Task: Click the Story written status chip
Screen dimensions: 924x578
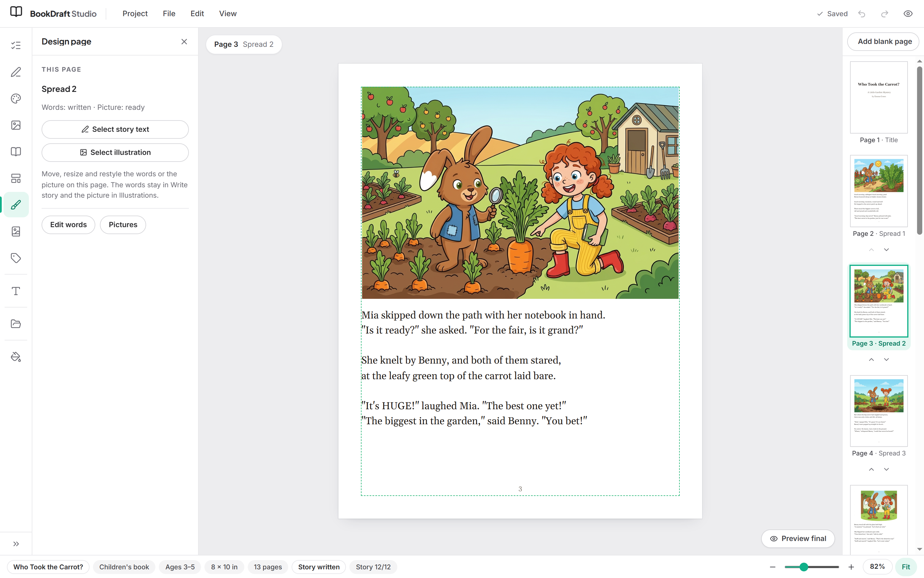Action: [319, 567]
